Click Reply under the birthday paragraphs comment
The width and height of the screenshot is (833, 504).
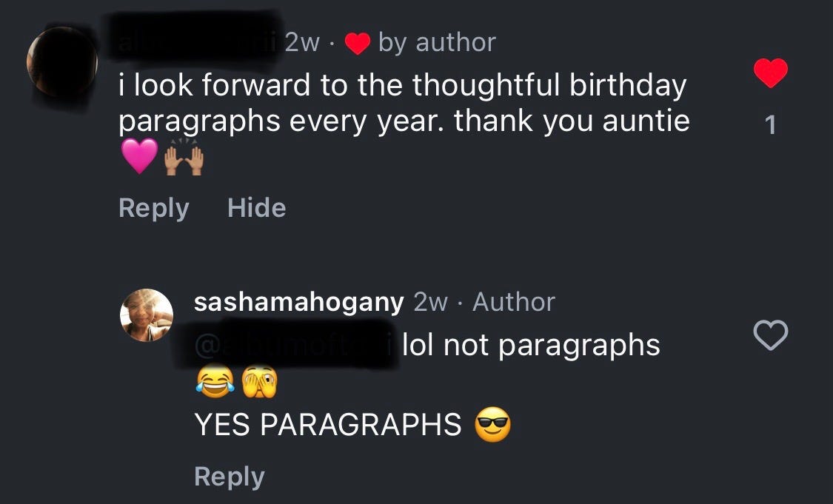[153, 208]
